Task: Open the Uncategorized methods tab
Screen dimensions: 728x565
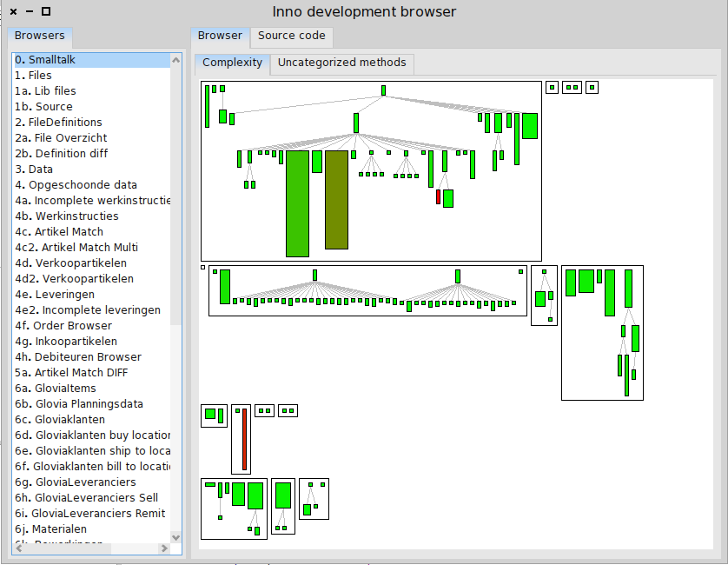Action: [341, 63]
